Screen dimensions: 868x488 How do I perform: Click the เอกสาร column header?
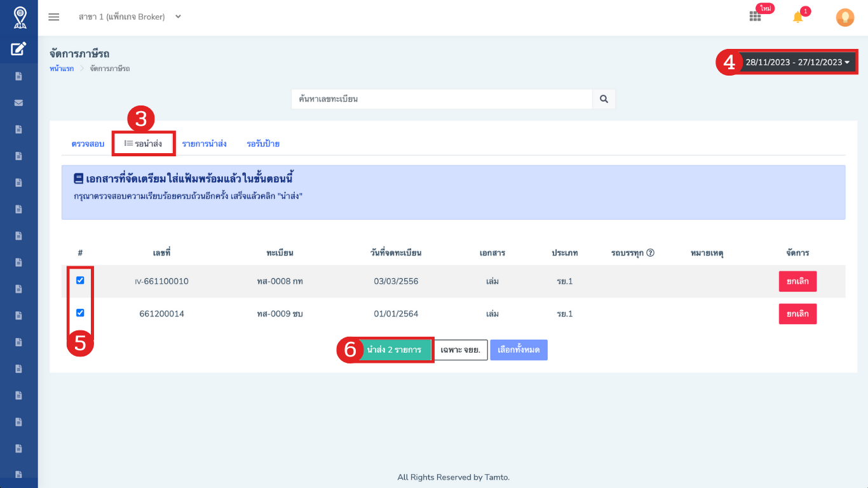point(492,253)
